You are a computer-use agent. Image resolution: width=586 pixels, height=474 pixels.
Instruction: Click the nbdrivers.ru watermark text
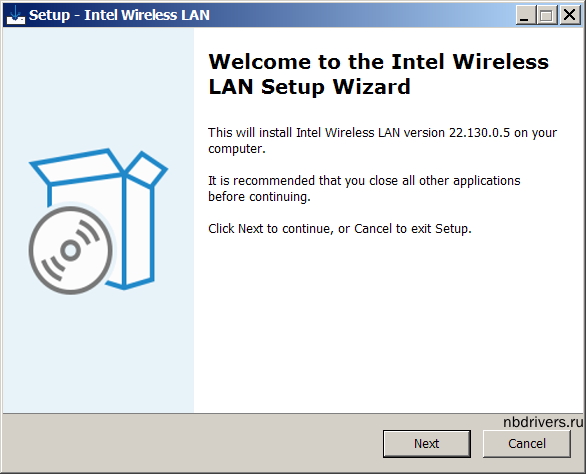click(543, 422)
